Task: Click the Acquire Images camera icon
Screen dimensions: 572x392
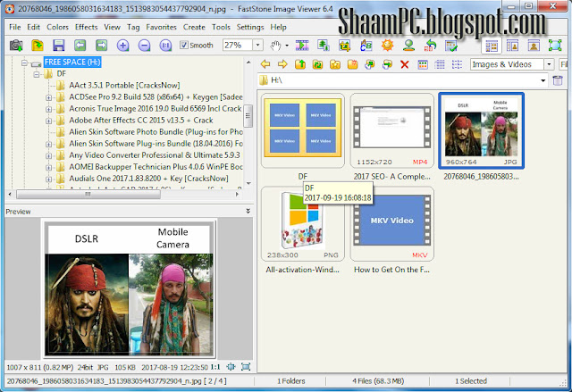Action: [x=16, y=46]
